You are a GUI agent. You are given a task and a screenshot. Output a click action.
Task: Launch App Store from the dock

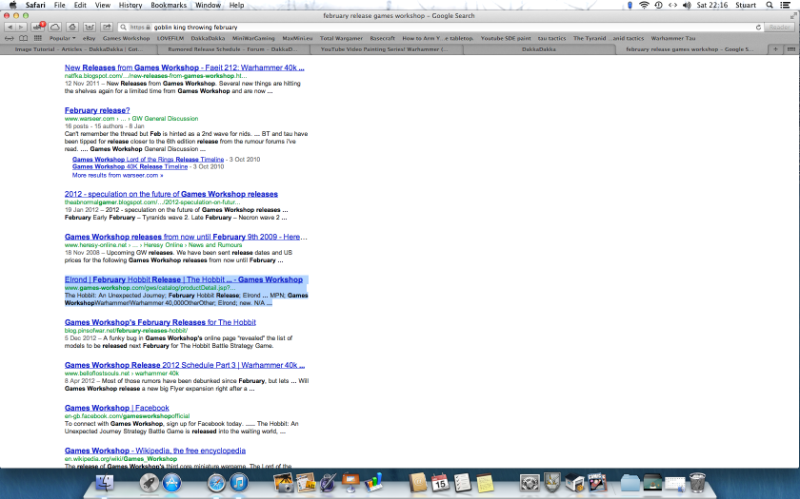(172, 482)
